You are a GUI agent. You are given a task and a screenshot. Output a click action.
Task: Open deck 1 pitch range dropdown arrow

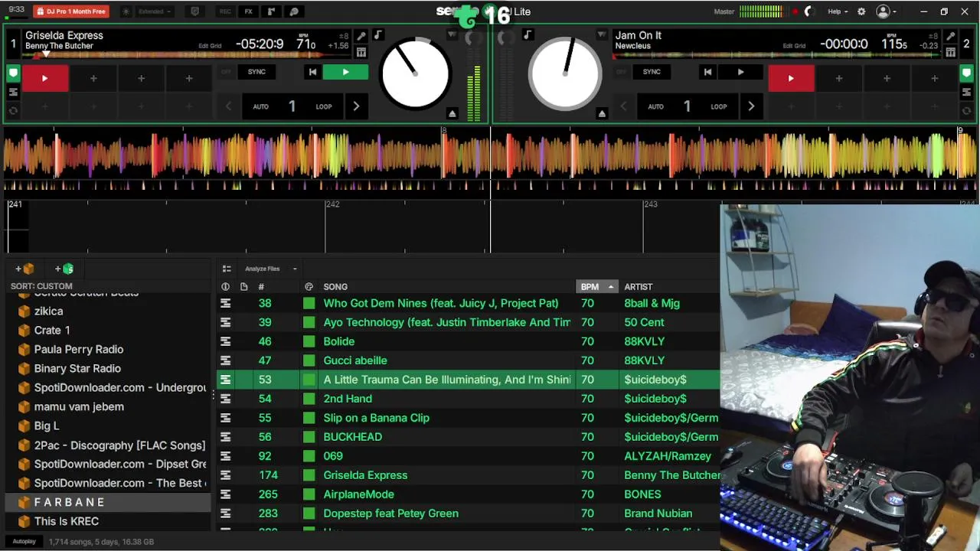[452, 35]
